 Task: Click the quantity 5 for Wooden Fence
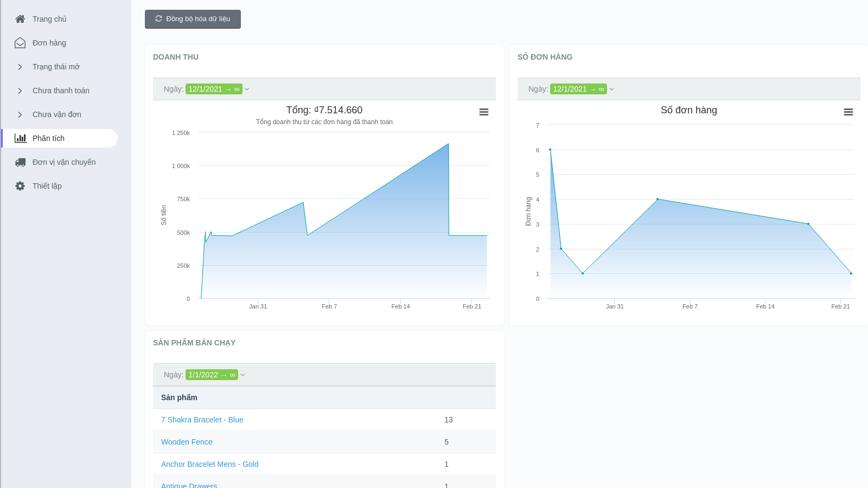pos(446,442)
